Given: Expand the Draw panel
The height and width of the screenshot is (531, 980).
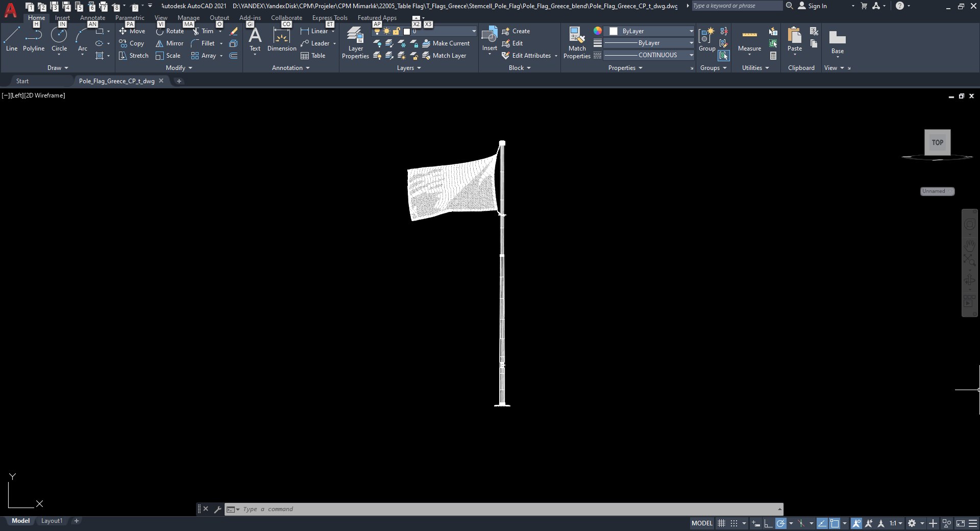Looking at the screenshot, I should tap(58, 68).
